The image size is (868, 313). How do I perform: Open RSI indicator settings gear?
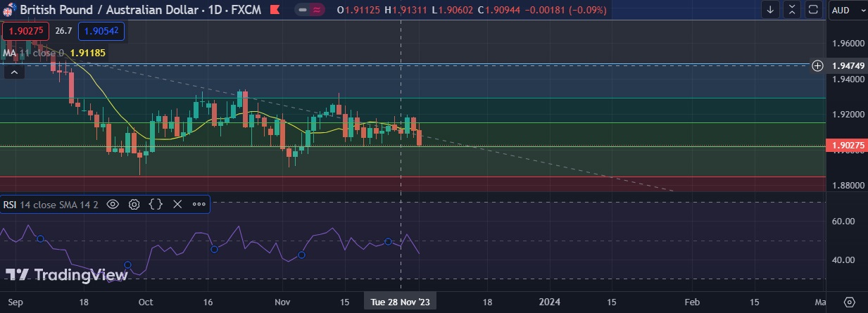[x=134, y=205]
